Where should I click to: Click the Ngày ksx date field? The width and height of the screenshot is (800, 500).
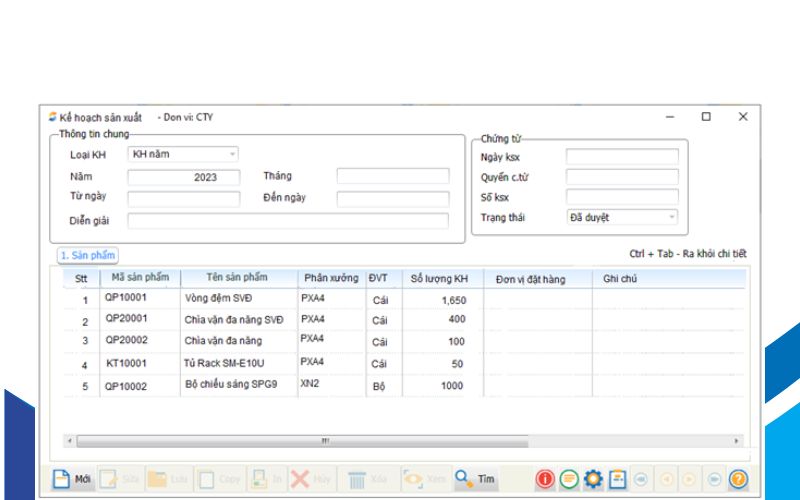point(622,157)
